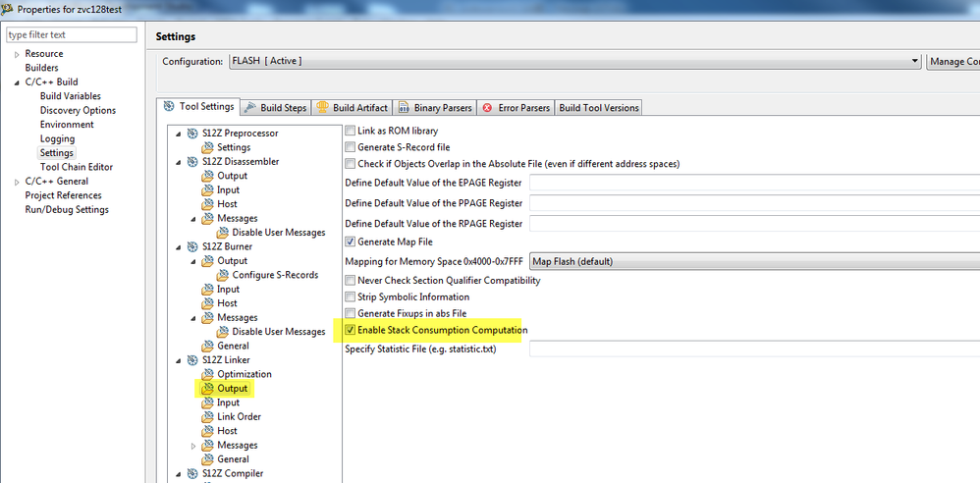Click the S12Z Compiler tool icon

click(191, 473)
